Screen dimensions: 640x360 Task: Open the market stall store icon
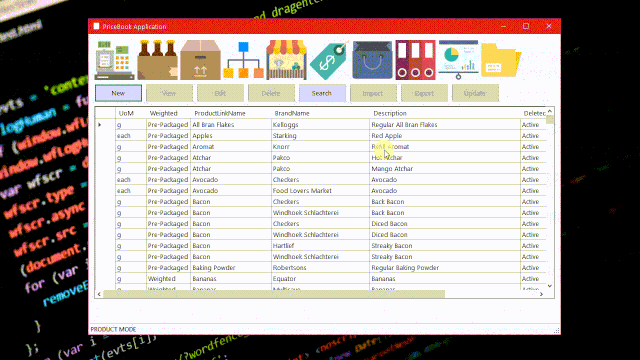(x=286, y=60)
